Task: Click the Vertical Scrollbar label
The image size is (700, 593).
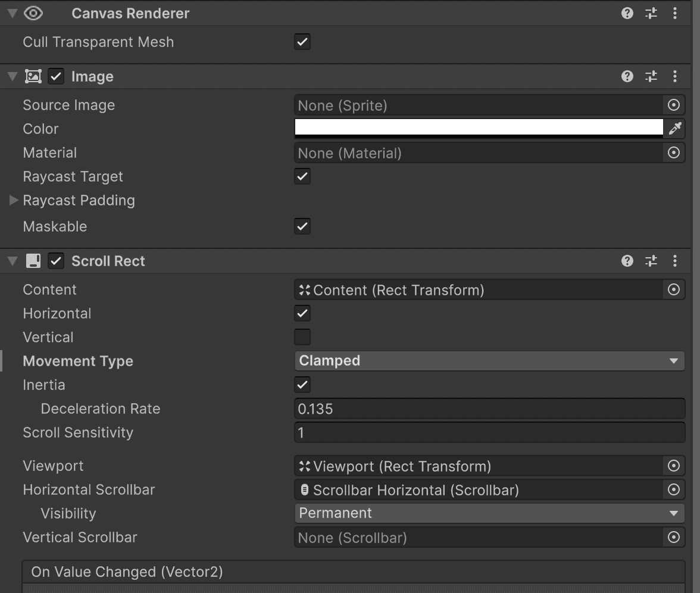Action: [x=80, y=537]
